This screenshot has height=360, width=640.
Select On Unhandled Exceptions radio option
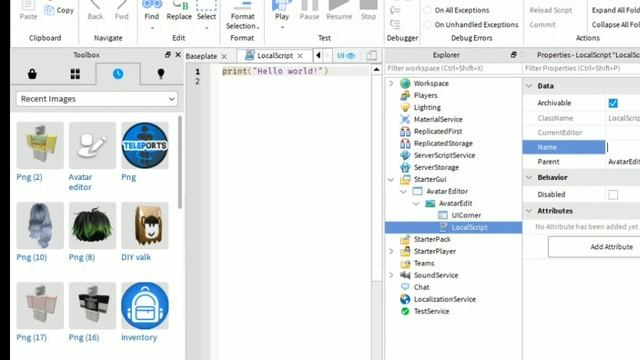pos(427,25)
